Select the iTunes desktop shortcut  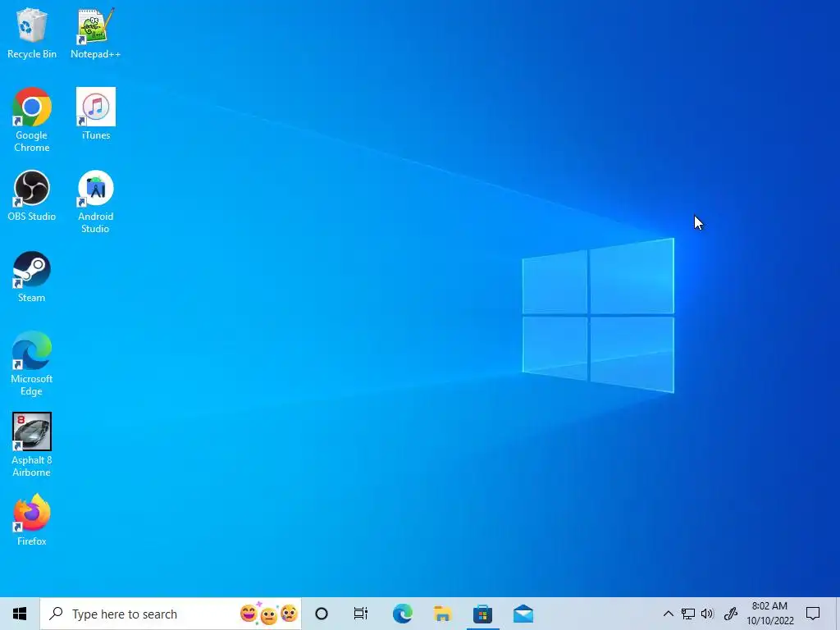pos(96,114)
